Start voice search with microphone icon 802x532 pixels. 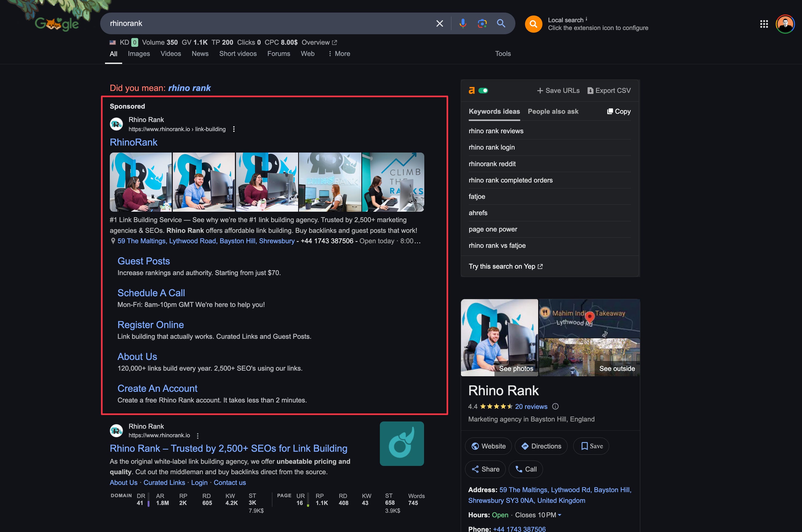pyautogui.click(x=462, y=23)
